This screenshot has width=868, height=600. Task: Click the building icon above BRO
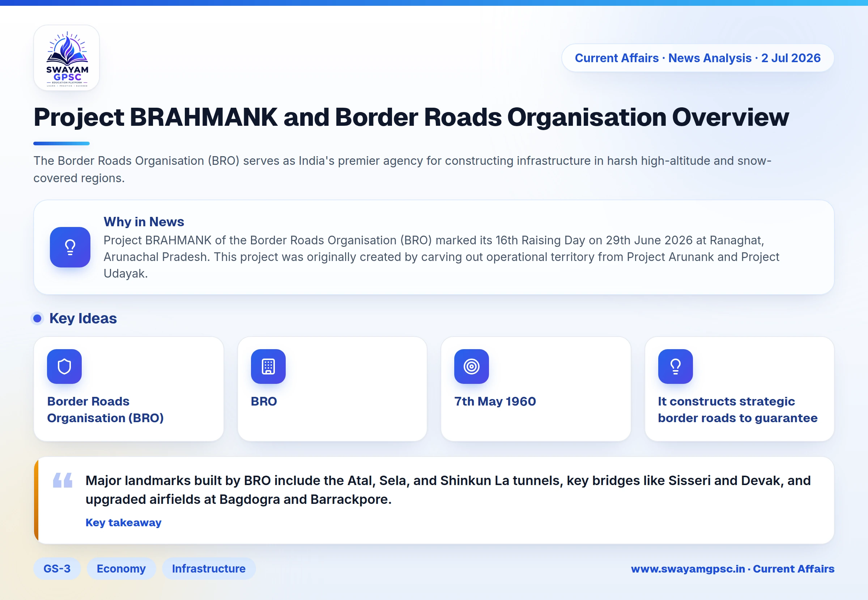pyautogui.click(x=268, y=366)
